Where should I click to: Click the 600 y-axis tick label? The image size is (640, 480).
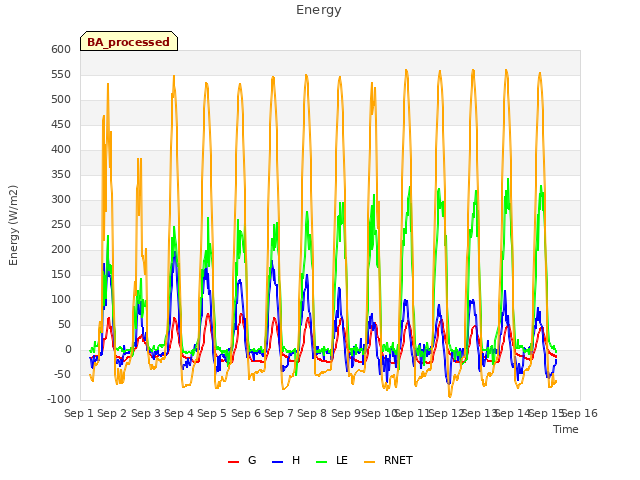pyautogui.click(x=61, y=49)
